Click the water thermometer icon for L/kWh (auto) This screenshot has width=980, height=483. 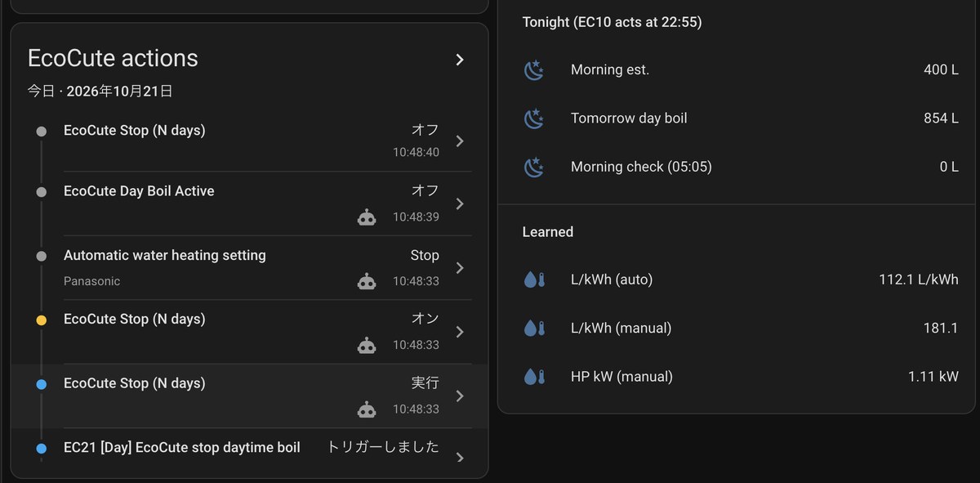533,280
